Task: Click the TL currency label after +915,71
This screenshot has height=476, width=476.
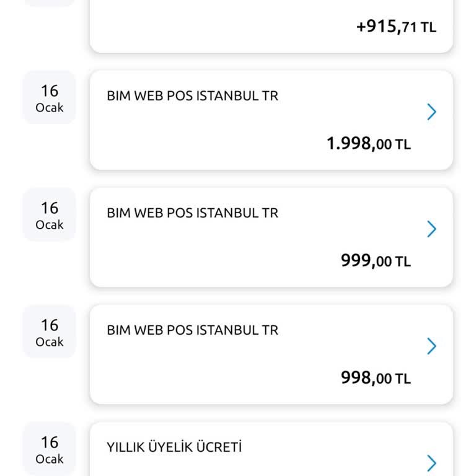Action: [x=428, y=28]
